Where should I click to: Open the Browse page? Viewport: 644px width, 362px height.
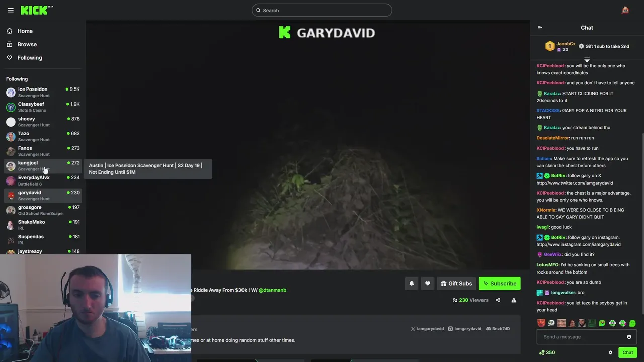pyautogui.click(x=43, y=44)
